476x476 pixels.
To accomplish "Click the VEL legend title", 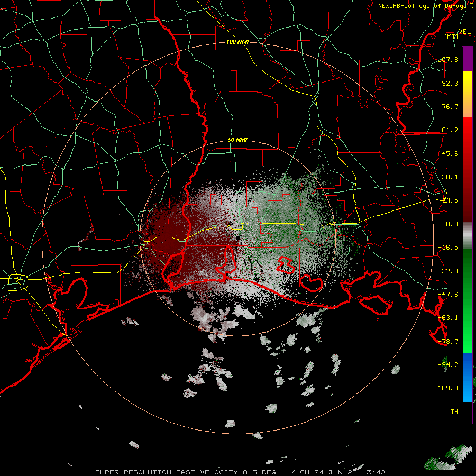I will 464,32.
